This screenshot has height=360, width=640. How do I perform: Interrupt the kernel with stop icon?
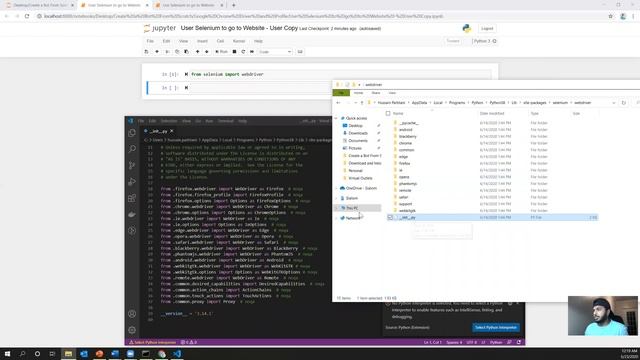coord(234,52)
